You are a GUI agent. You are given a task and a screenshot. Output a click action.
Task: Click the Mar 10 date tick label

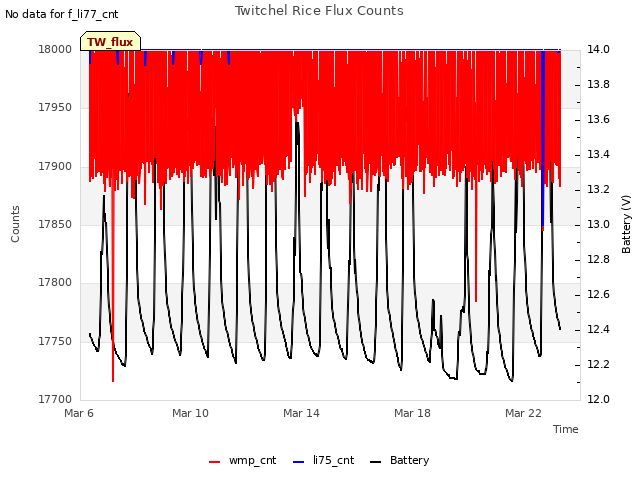pyautogui.click(x=190, y=413)
